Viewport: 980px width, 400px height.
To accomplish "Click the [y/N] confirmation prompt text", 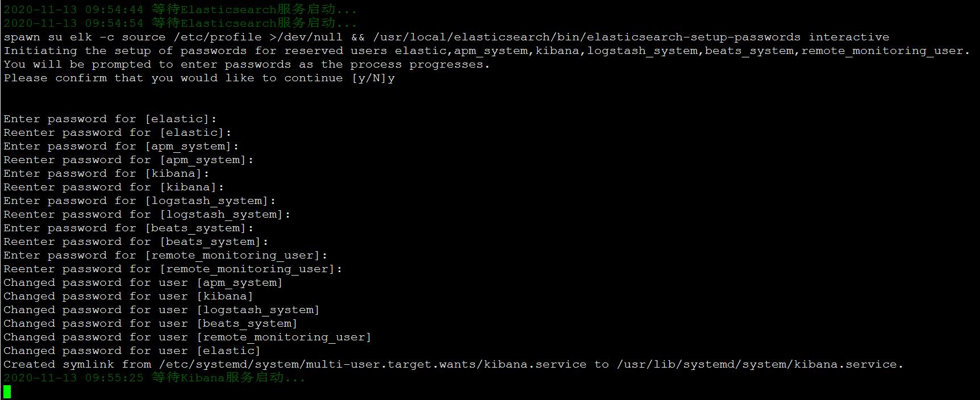I will (369, 78).
